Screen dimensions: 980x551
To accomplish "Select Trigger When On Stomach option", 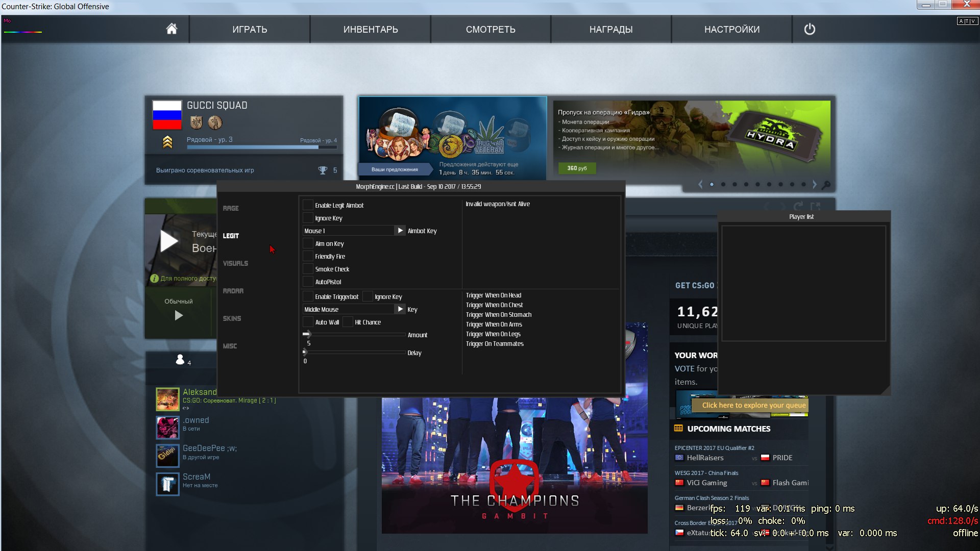I will point(498,315).
